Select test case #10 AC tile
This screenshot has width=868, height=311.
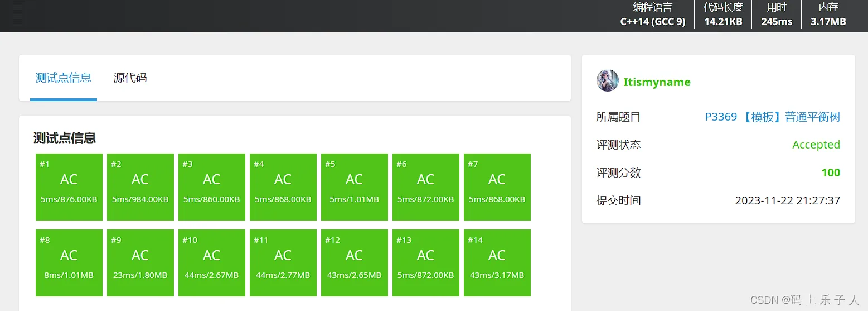tap(212, 263)
